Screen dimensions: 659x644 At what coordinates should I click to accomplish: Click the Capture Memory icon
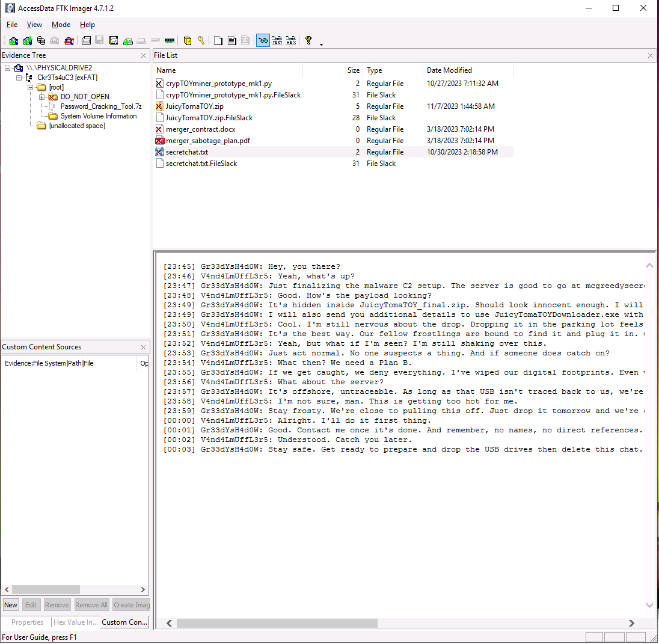(170, 40)
